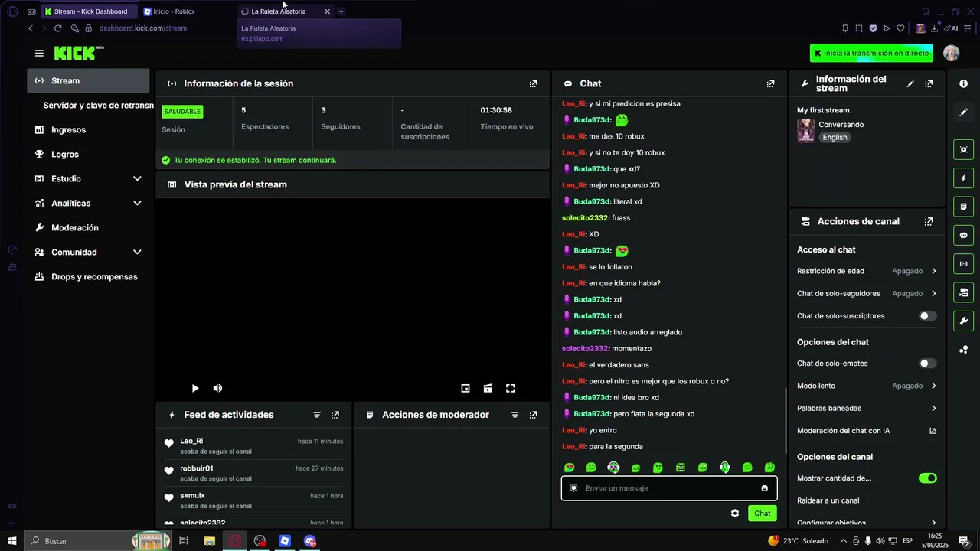
Task: Make the stream preview fullscreen
Action: (x=510, y=388)
